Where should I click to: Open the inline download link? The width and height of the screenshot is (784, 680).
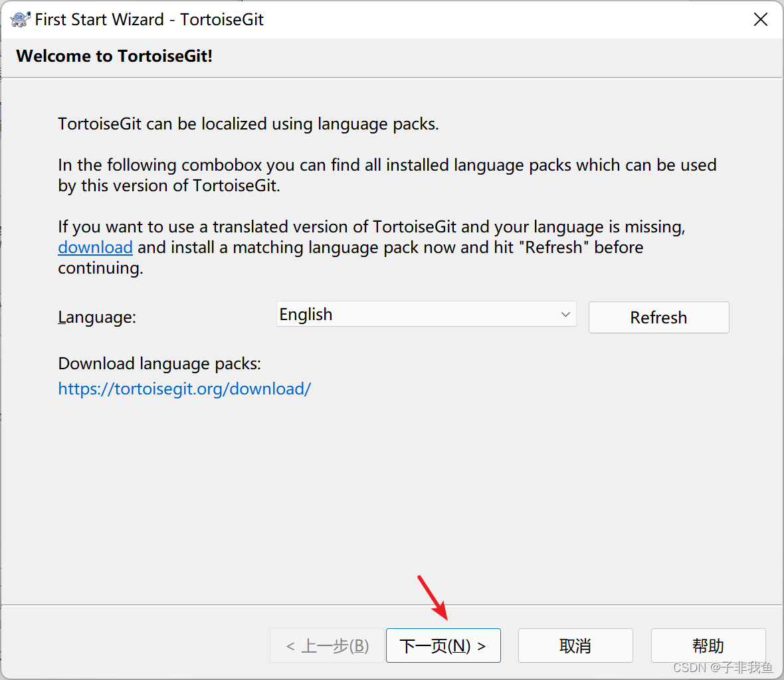[95, 247]
